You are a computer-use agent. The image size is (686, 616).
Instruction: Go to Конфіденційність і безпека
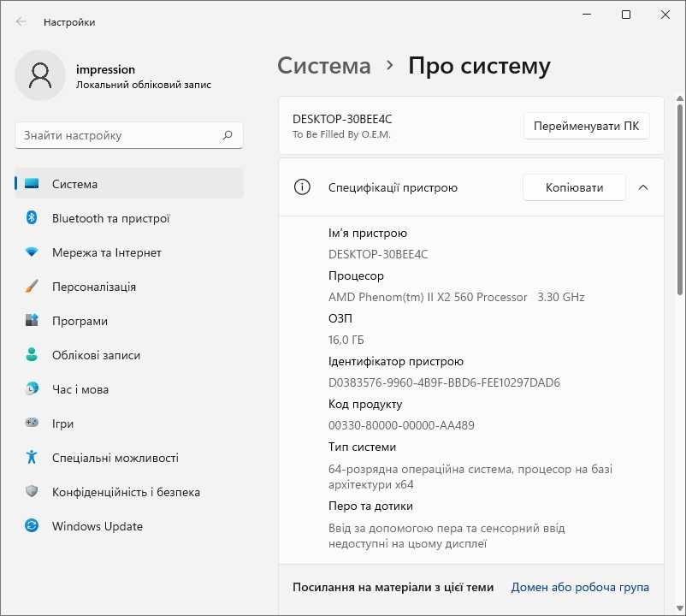point(129,491)
